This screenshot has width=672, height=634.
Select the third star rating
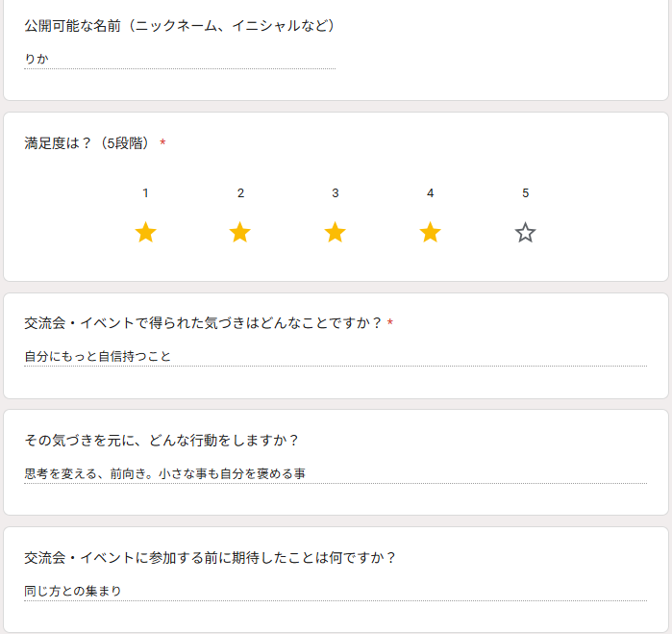coord(335,233)
